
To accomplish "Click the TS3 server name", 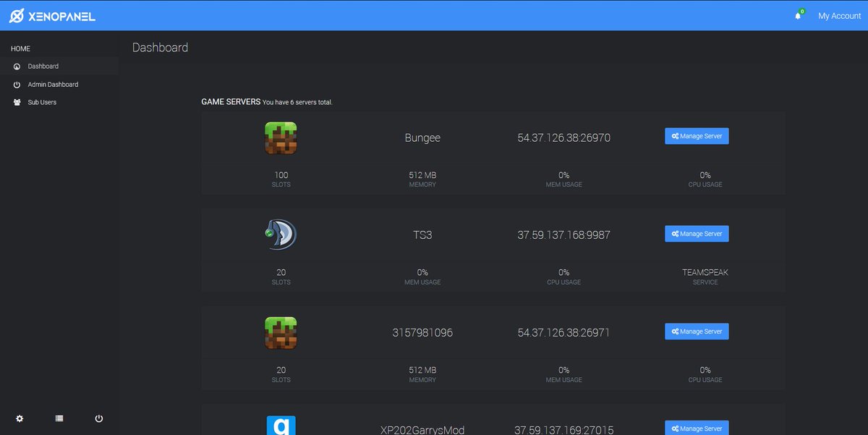I will (x=422, y=235).
